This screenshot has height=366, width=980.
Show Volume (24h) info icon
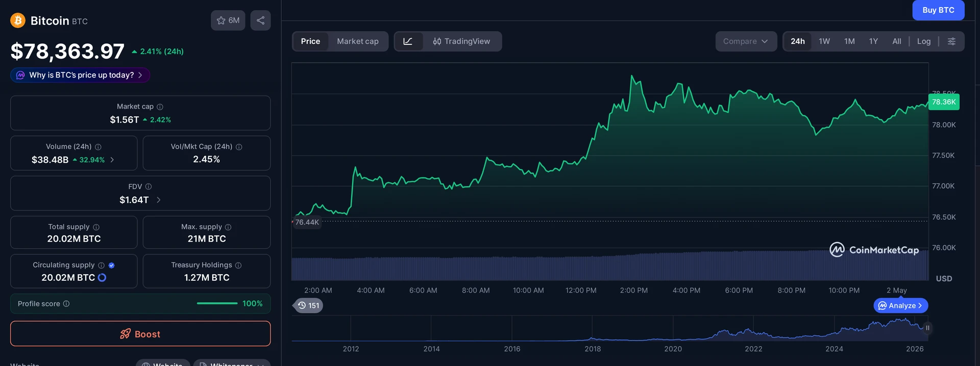98,147
